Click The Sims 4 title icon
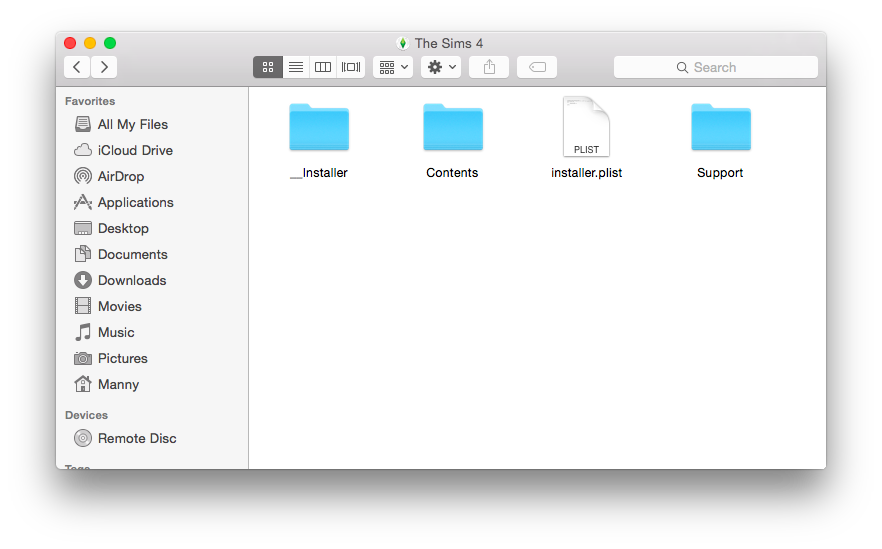 click(402, 43)
